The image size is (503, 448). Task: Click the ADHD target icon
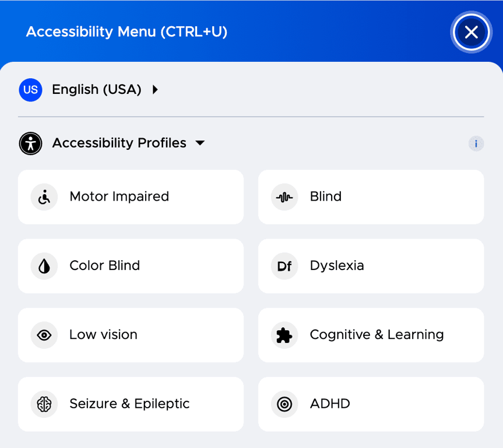click(284, 404)
